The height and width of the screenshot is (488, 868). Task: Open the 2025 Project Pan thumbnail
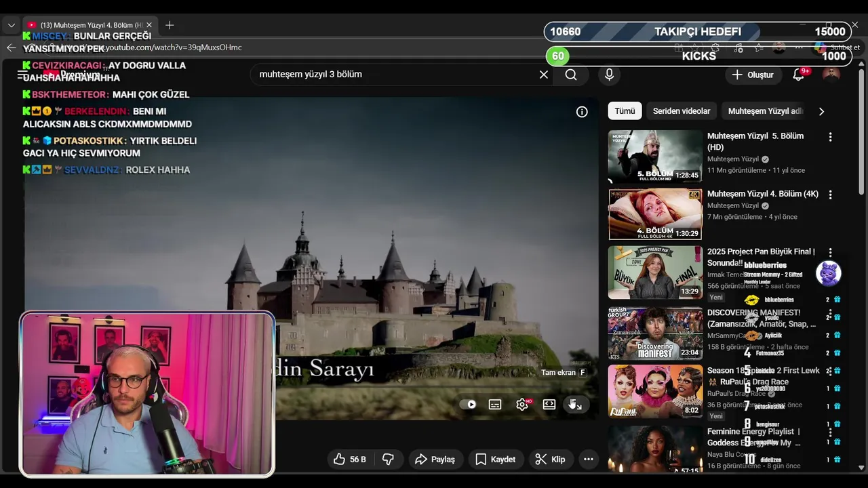click(655, 272)
